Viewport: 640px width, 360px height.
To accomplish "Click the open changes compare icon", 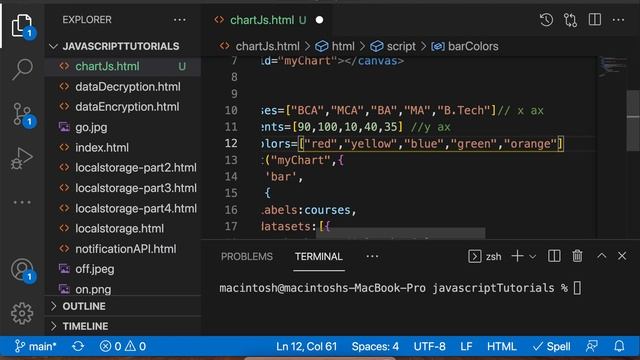I will [x=570, y=20].
